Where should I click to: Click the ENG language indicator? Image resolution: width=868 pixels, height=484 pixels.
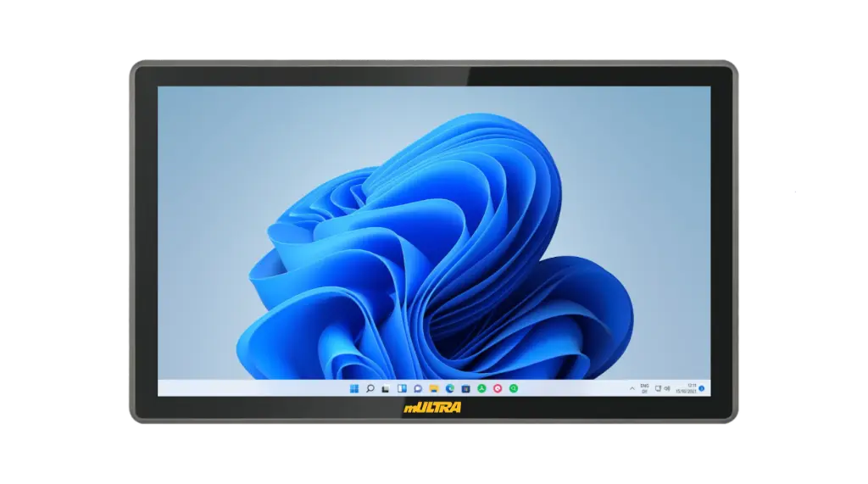[x=645, y=389]
